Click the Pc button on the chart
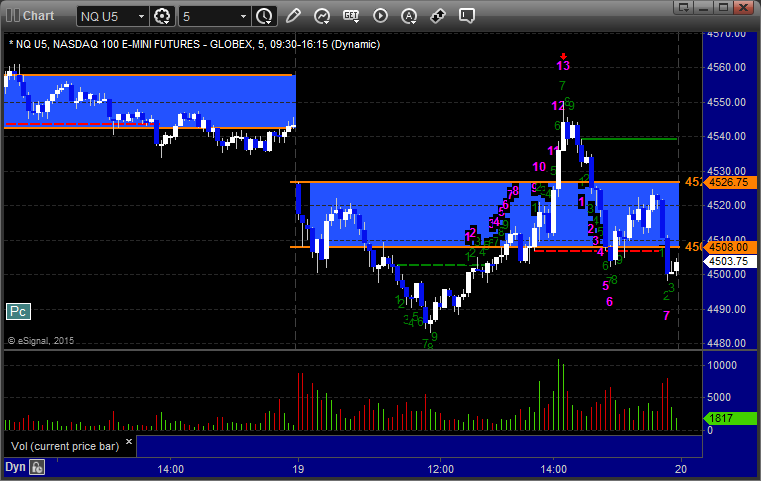761x481 pixels. pyautogui.click(x=18, y=312)
